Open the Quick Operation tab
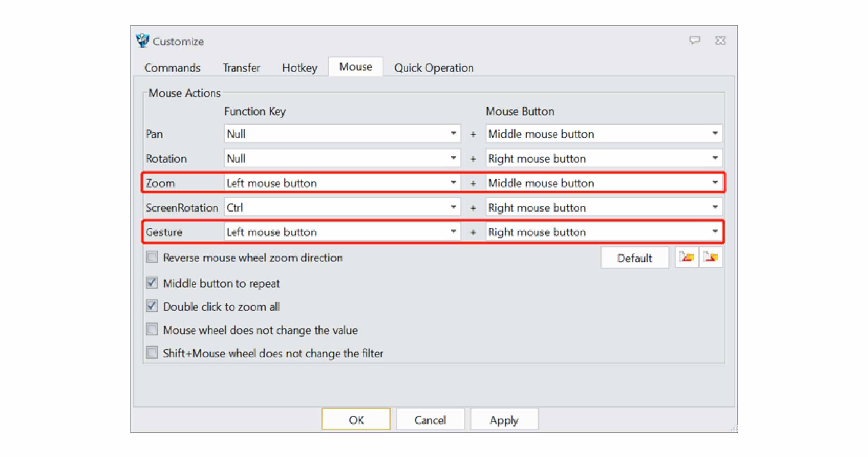This screenshot has width=868, height=457. coord(433,68)
